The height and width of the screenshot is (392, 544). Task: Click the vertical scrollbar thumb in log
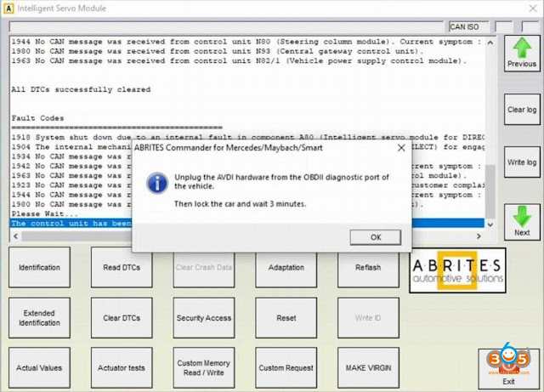(490, 191)
